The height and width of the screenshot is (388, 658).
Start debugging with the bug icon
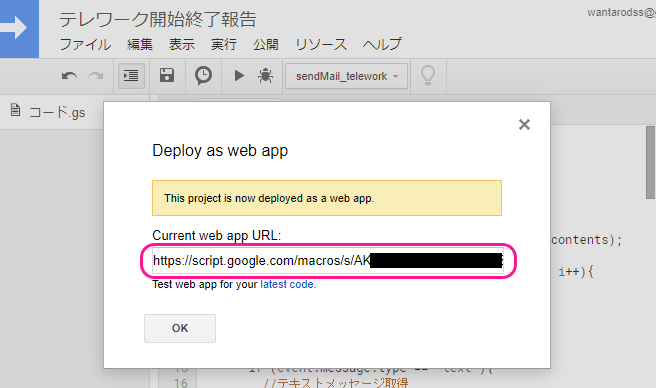[x=265, y=76]
